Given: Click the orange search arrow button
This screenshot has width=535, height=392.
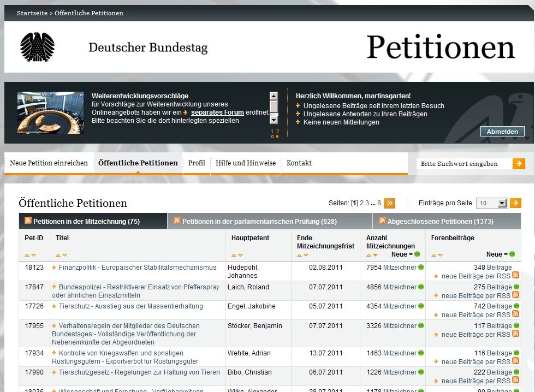Looking at the screenshot, I should coord(519,163).
